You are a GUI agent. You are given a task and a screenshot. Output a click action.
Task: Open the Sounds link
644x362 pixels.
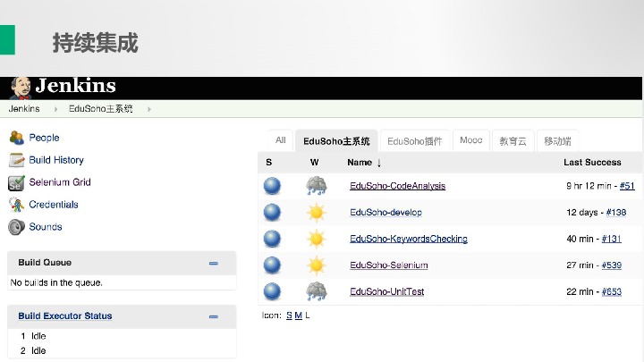pos(46,226)
